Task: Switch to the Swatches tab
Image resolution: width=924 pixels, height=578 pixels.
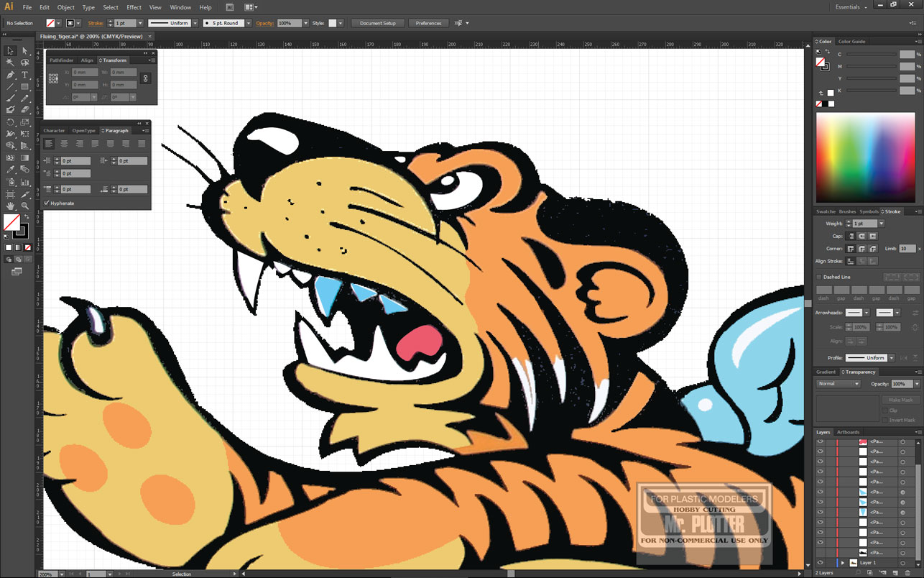Action: (x=826, y=211)
